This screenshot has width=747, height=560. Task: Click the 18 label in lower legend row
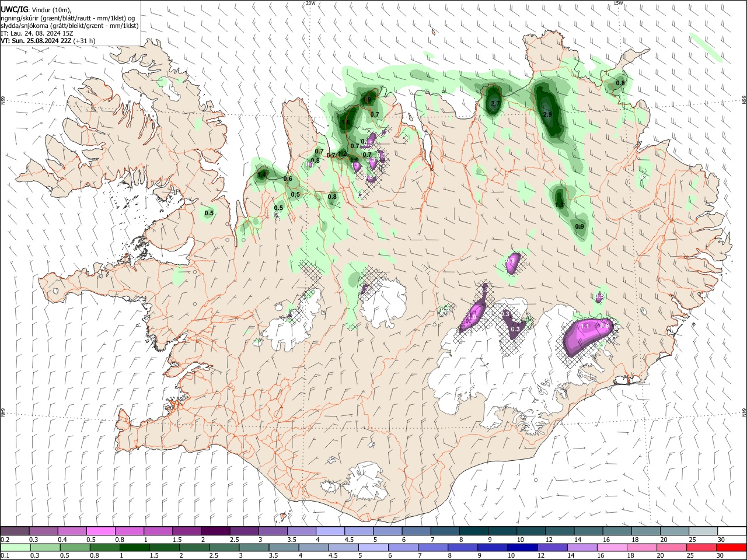630,555
